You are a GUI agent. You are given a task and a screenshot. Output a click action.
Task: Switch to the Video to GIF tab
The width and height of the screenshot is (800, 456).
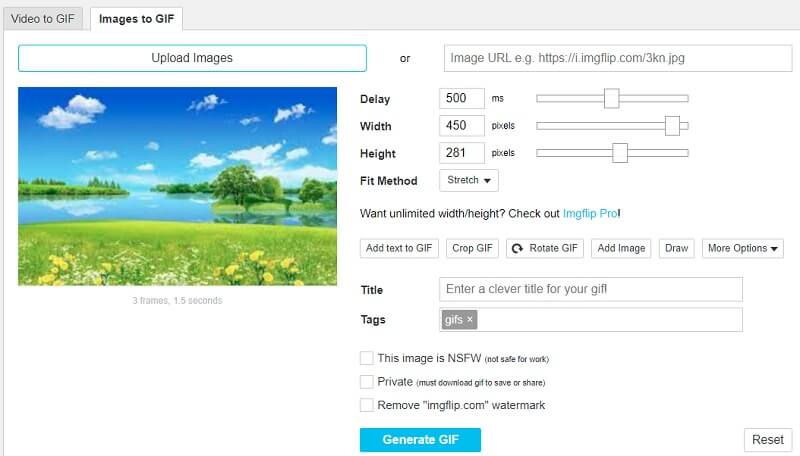42,18
